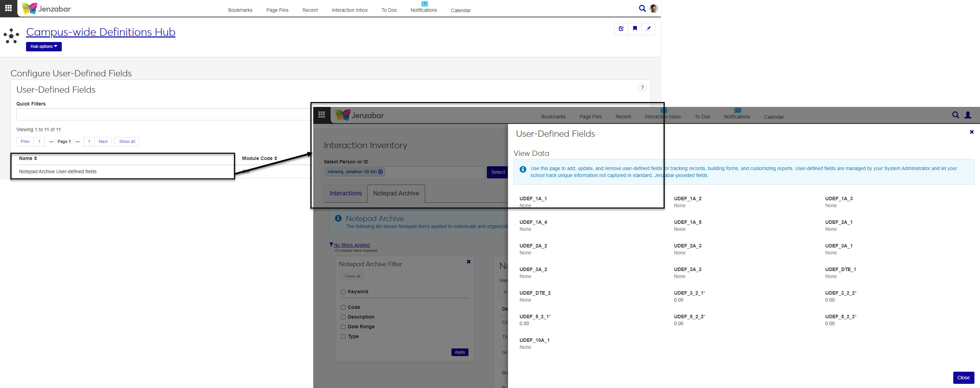980x388 pixels.
Task: Click the Campus-wide Definitions Hub link
Action: [100, 32]
